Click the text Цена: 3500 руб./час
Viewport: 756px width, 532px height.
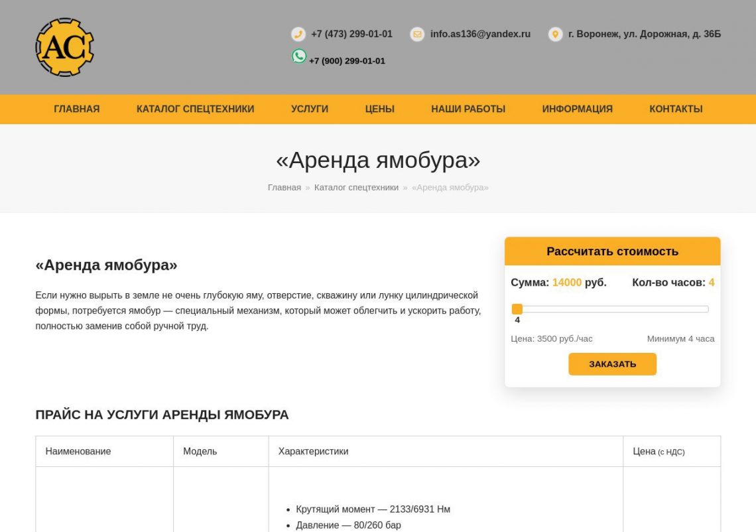552,338
